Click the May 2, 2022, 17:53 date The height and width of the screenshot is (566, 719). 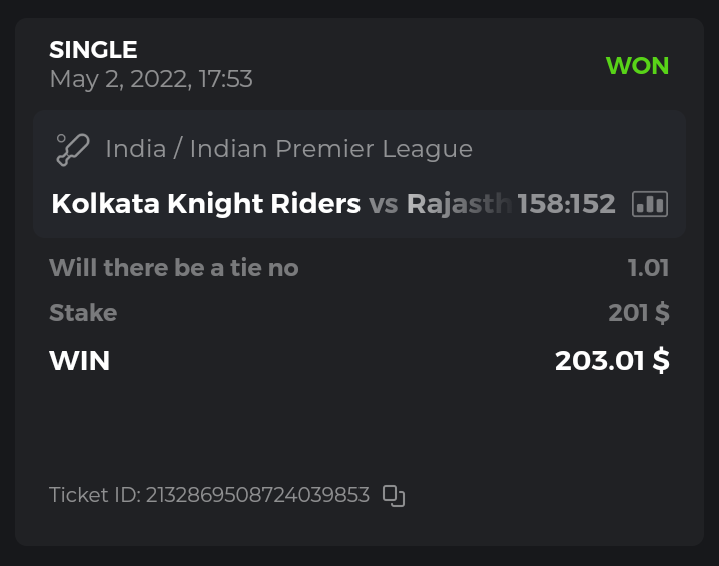[x=150, y=79]
